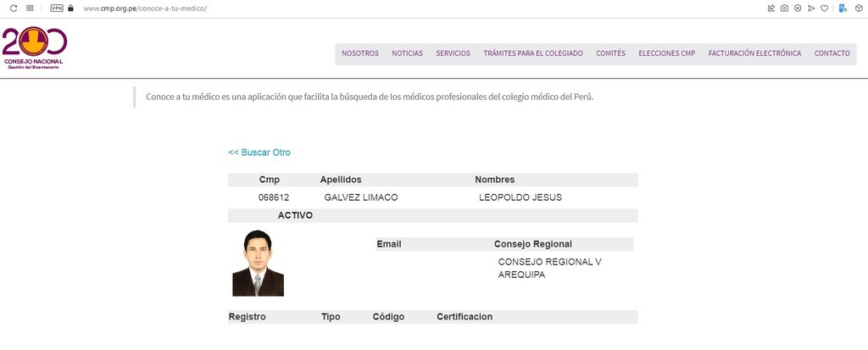Open the Speed Dial grid icon
Image resolution: width=868 pixels, height=350 pixels.
pyautogui.click(x=31, y=8)
